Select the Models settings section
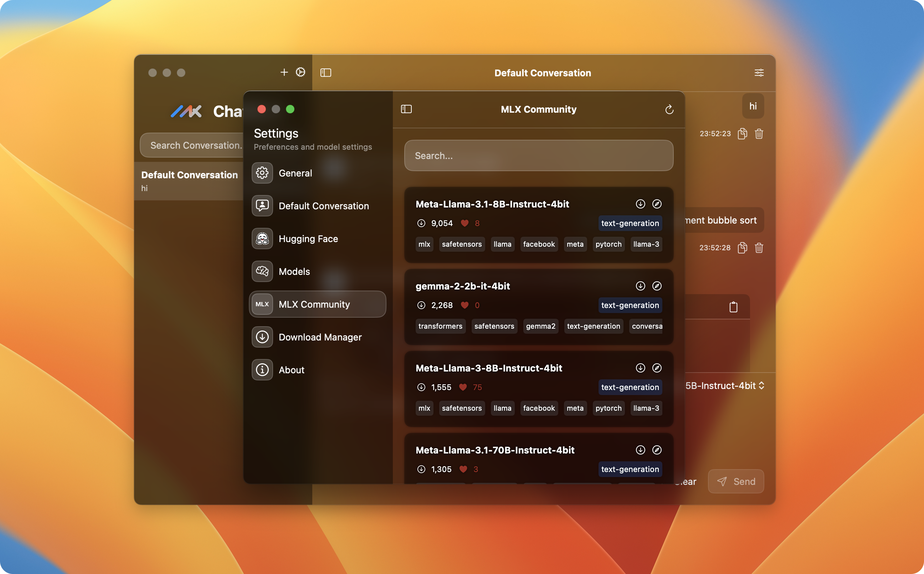The image size is (924, 574). click(294, 271)
